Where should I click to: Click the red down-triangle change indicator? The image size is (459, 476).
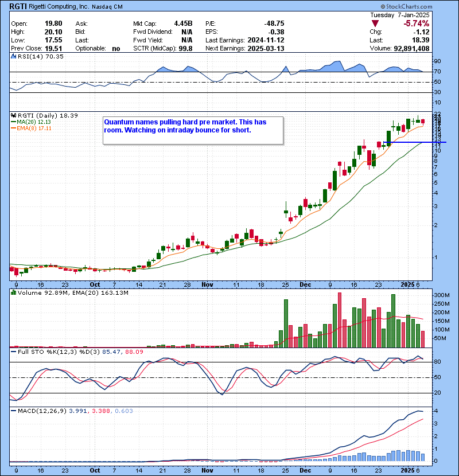[375, 24]
